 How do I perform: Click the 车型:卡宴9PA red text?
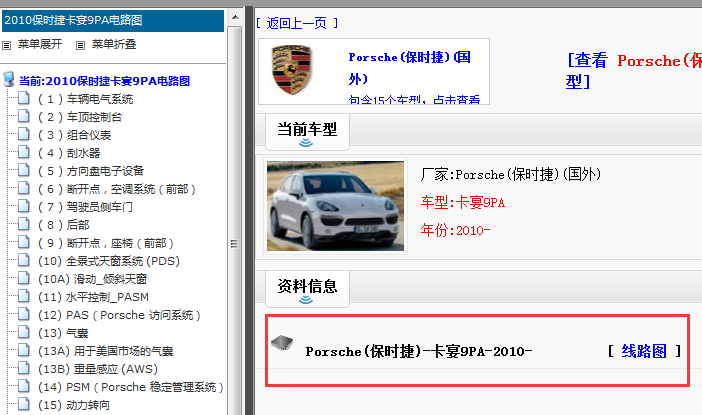[463, 203]
